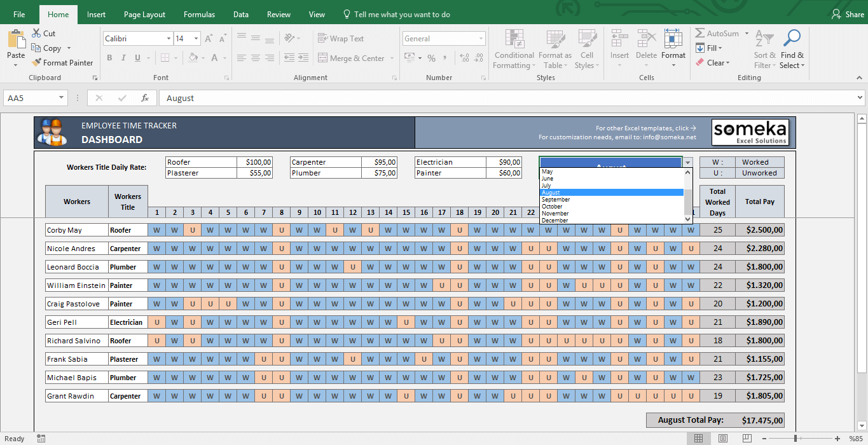Switch to the Formulas ribbon tab
868x445 pixels.
pos(199,14)
